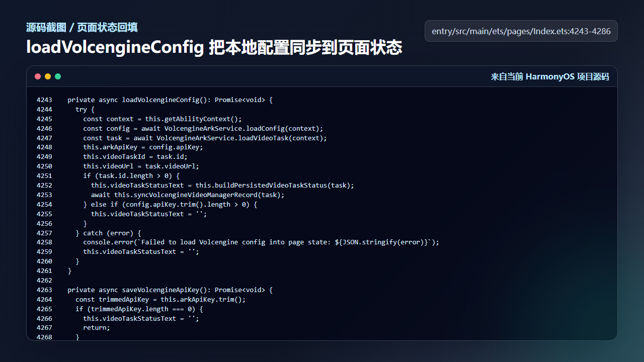Click line number 4255

coord(44,214)
